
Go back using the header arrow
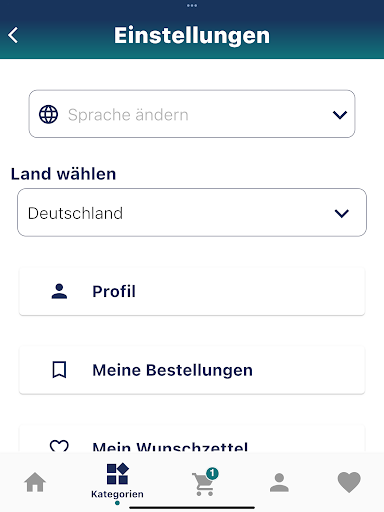[x=13, y=35]
